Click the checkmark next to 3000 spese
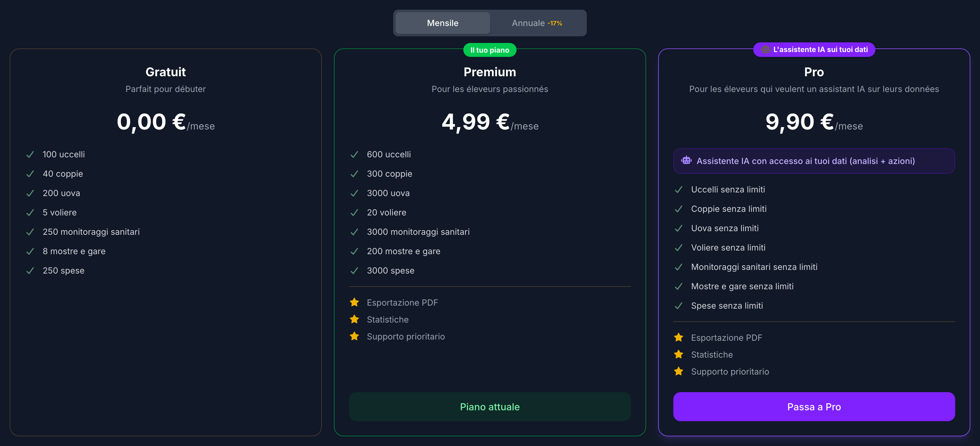Viewport: 980px width, 446px height. [354, 271]
